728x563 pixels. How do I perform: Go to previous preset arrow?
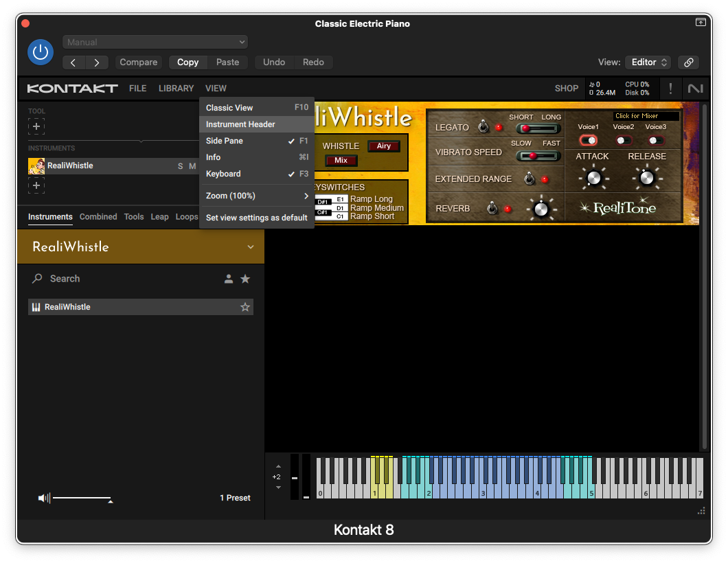pos(73,62)
